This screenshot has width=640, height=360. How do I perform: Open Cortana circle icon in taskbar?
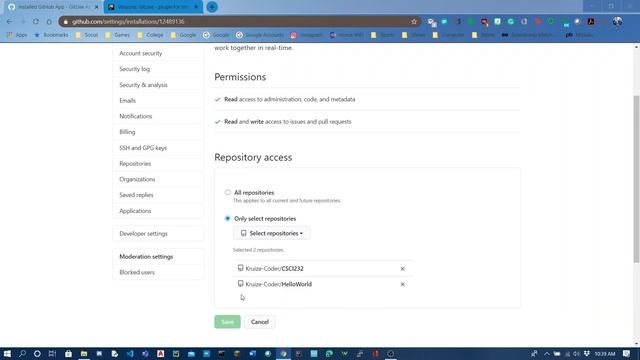click(37, 353)
